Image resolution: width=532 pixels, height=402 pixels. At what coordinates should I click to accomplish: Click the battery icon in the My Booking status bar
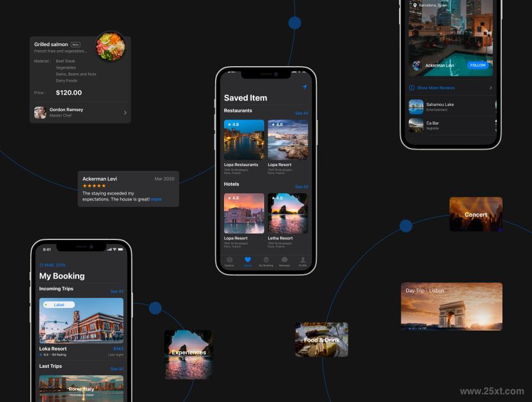coord(121,249)
